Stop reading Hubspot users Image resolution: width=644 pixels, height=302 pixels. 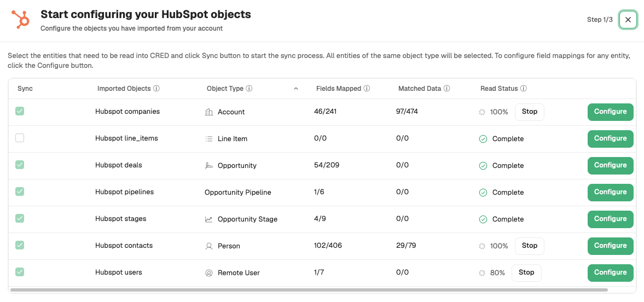526,273
